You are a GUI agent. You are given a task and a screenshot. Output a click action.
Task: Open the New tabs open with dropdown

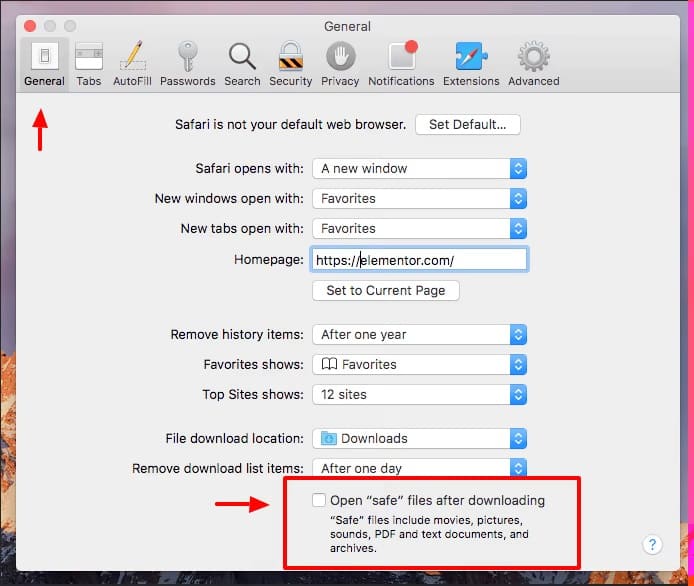(x=419, y=229)
